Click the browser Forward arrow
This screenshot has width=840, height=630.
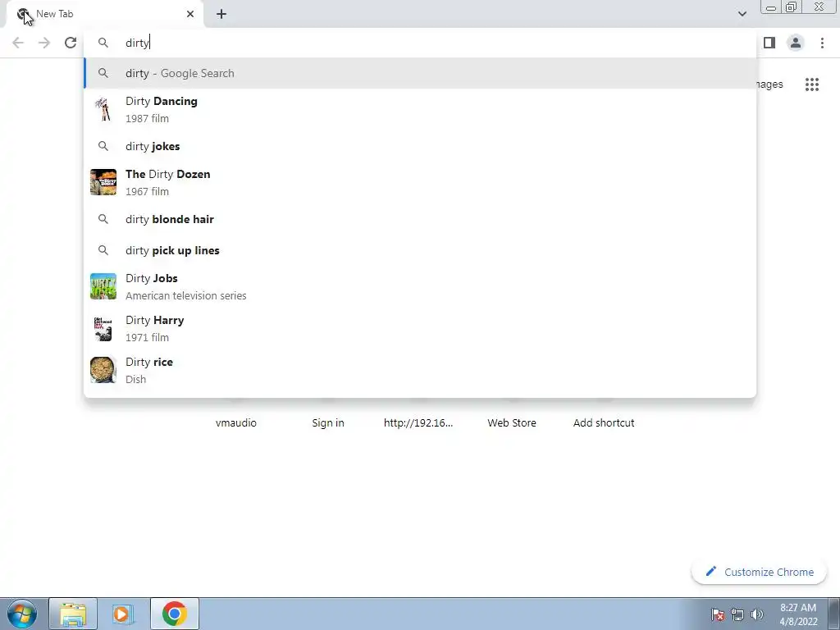tap(44, 43)
